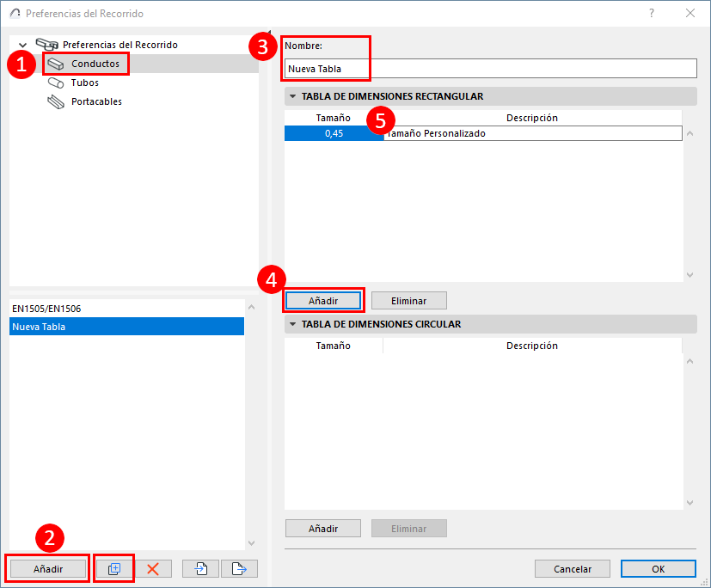Screen dimensions: 711x588
Task: Collapse Tabla de Dimensiones Rectangular section
Action: [x=293, y=96]
